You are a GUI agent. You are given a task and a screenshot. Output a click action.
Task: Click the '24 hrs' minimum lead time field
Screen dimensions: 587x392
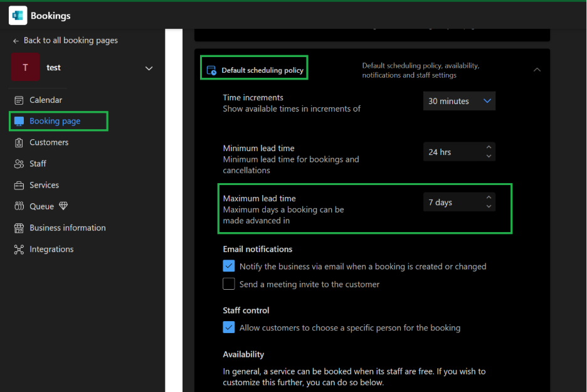[459, 152]
